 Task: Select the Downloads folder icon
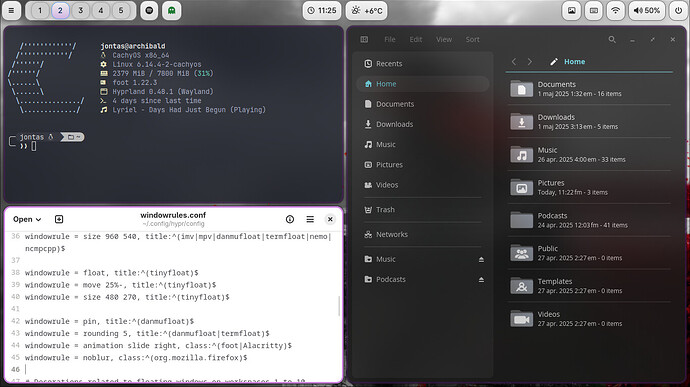tap(521, 122)
